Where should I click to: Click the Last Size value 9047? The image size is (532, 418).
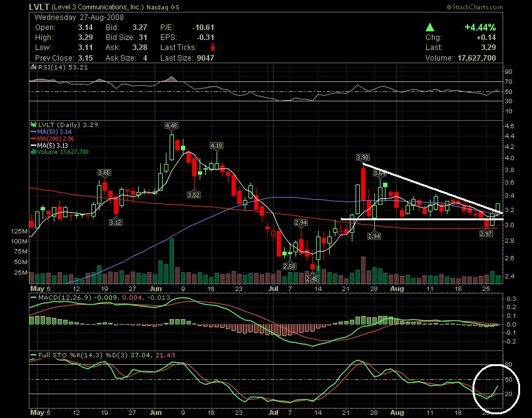pos(205,58)
